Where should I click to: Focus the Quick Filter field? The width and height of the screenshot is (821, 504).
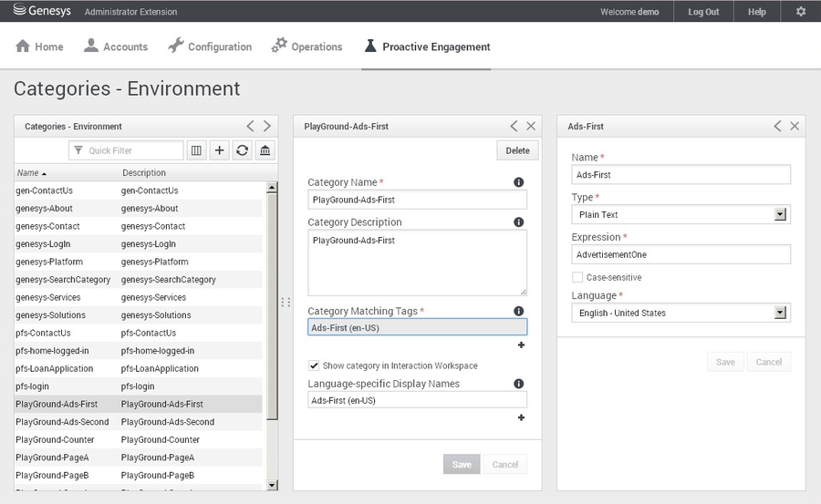[x=126, y=150]
